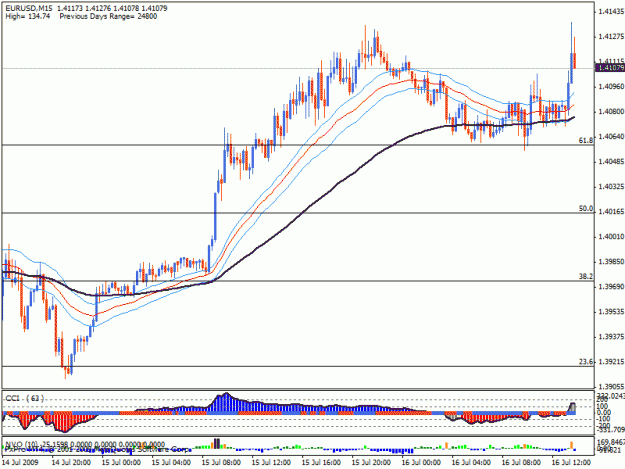Viewport: 625px width, 469px height.
Task: Click the 1.40640 price axis label
Action: 611,137
